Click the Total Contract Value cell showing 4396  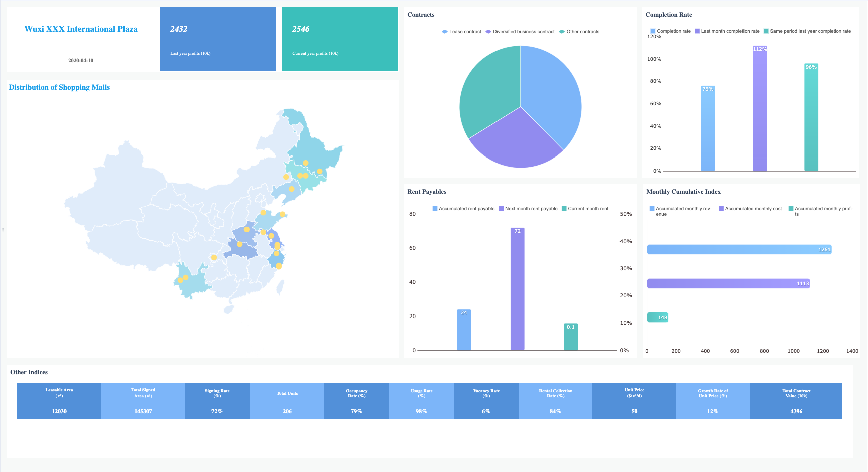click(796, 411)
